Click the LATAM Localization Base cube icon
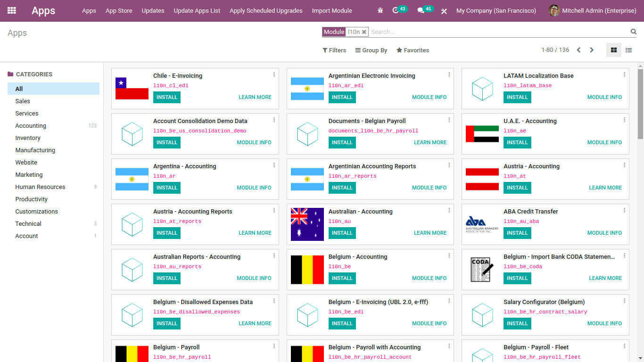Image resolution: width=644 pixels, height=362 pixels. 482,89
